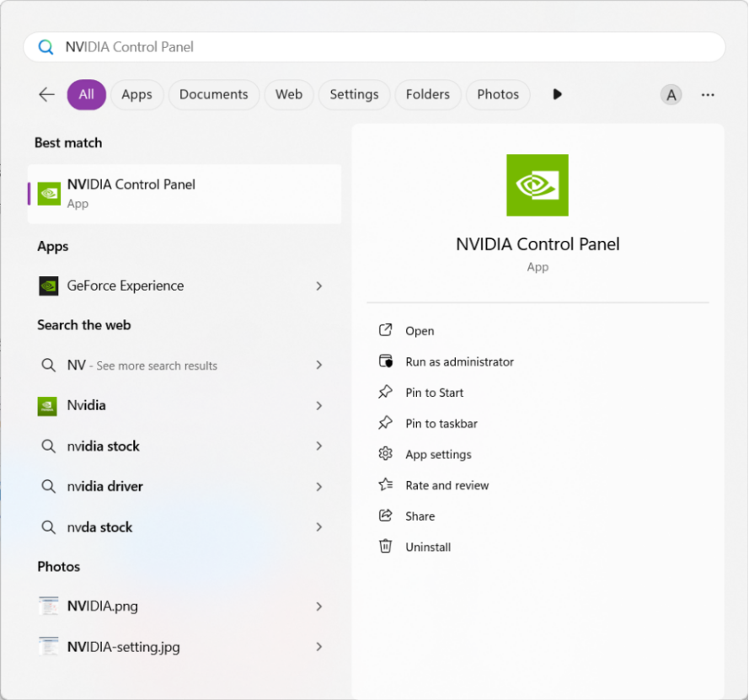Click the Rate and review option

pos(446,485)
